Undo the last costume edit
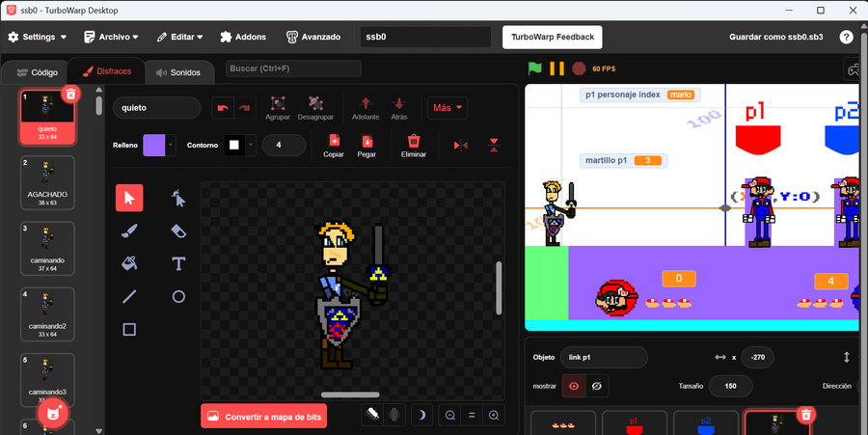 coord(223,108)
